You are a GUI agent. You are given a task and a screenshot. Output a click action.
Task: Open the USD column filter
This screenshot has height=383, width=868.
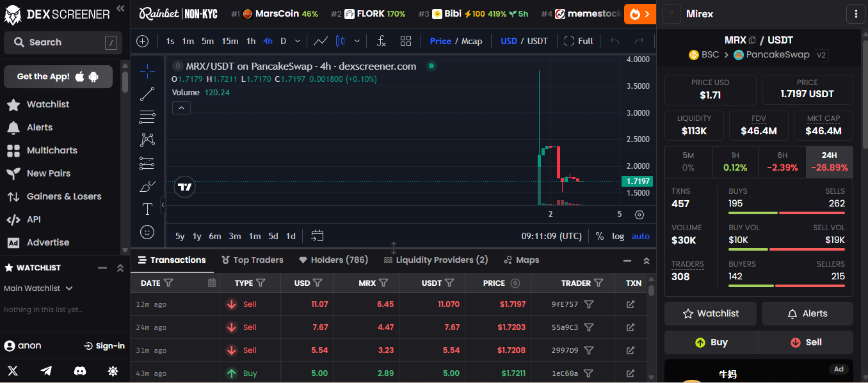(x=317, y=283)
